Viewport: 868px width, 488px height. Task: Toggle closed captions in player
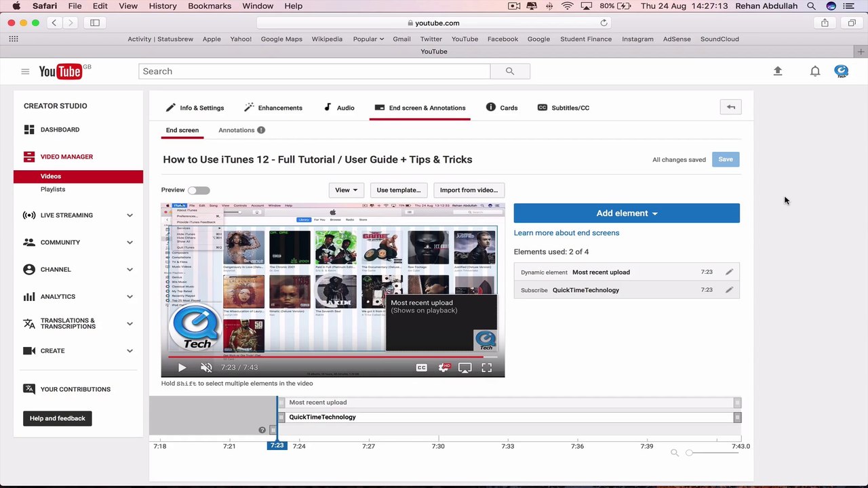[422, 367]
